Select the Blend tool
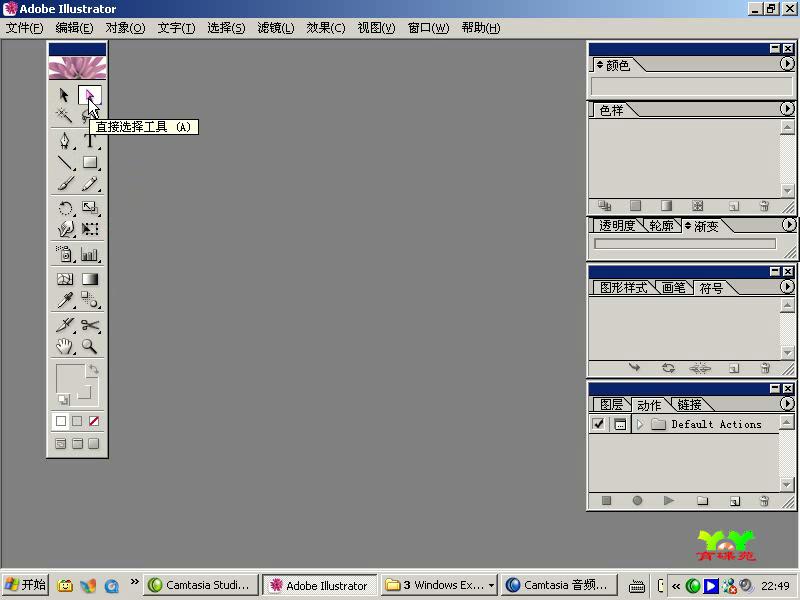 (x=90, y=300)
